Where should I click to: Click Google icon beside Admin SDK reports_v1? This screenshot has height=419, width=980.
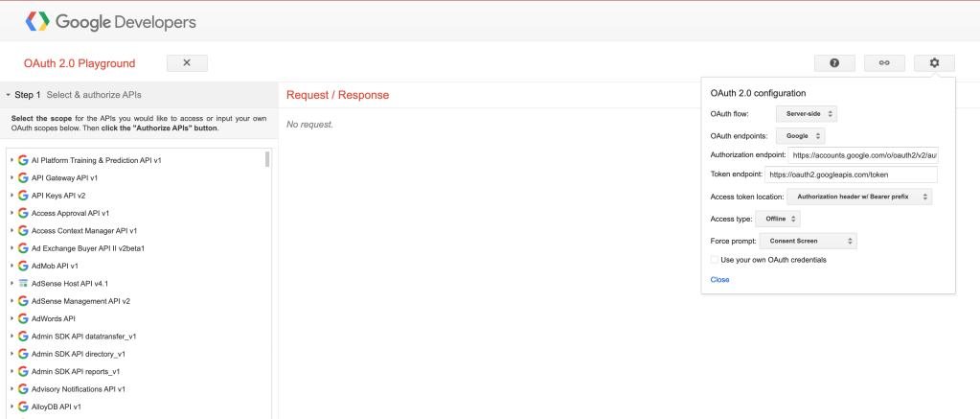pos(23,371)
